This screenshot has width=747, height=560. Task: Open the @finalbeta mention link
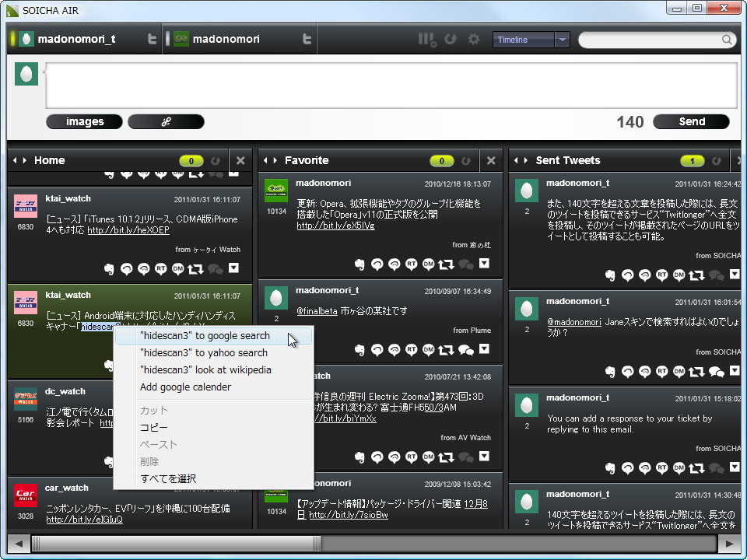tap(317, 311)
